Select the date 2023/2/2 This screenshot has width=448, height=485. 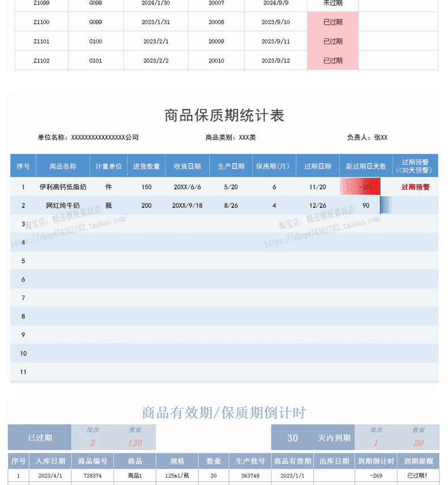tap(156, 61)
